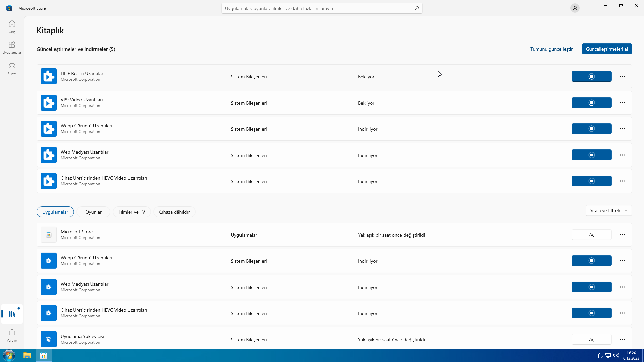Stop Web Medyası Uzantıları download in apps list
This screenshot has width=644, height=362.
click(591, 287)
